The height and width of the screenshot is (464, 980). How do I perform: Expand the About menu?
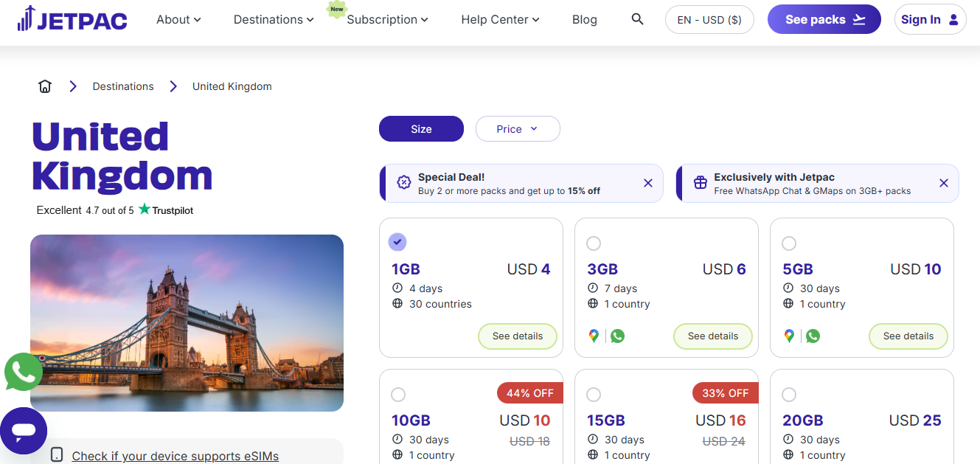pos(178,20)
